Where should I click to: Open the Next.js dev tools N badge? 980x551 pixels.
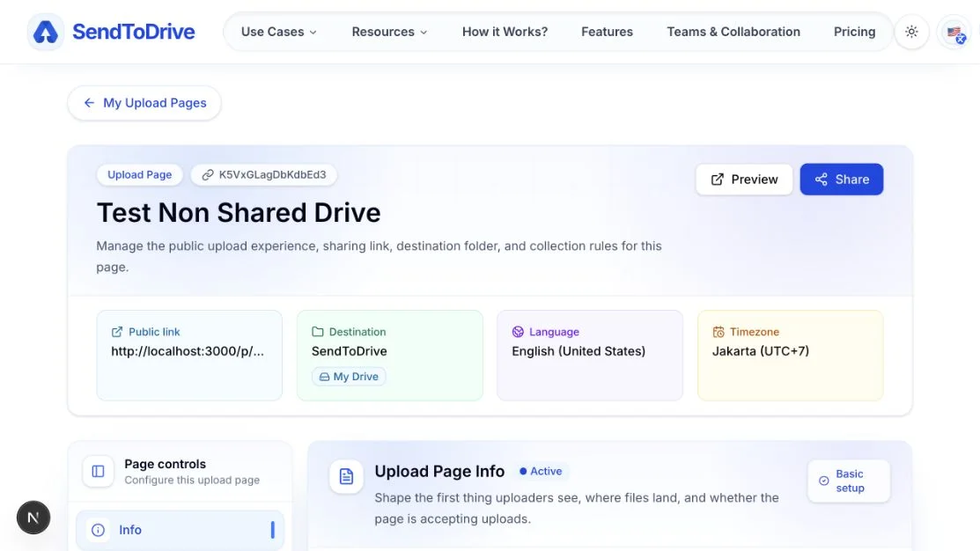click(x=33, y=518)
